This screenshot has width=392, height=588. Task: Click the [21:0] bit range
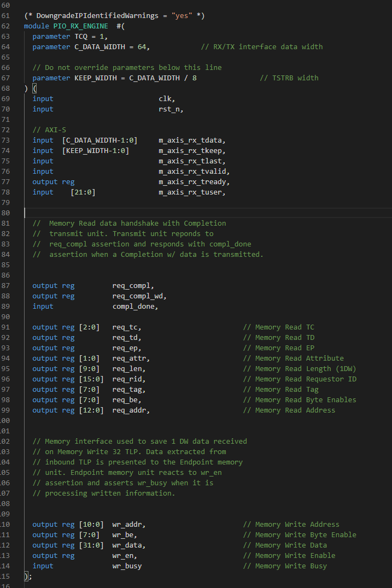(83, 192)
